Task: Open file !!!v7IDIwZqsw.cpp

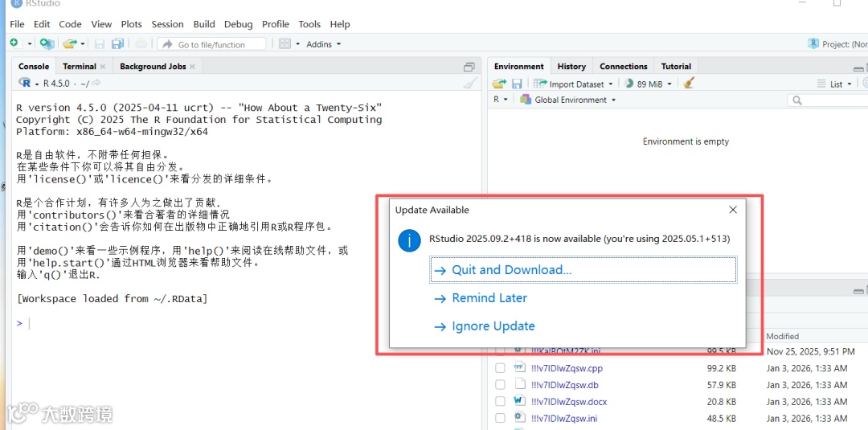Action: point(567,368)
